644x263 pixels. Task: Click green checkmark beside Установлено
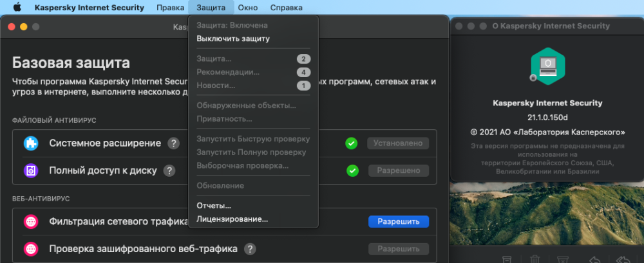pyautogui.click(x=351, y=143)
